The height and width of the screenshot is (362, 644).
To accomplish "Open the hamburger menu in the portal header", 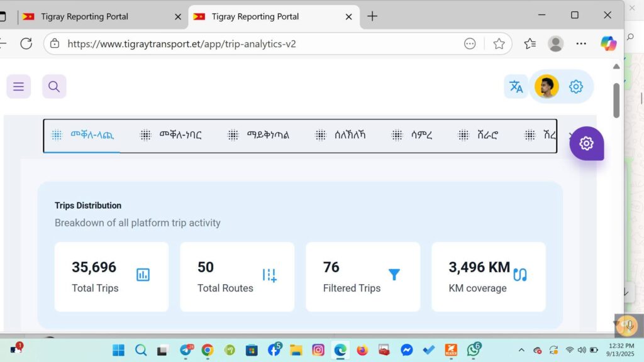I will click(18, 87).
